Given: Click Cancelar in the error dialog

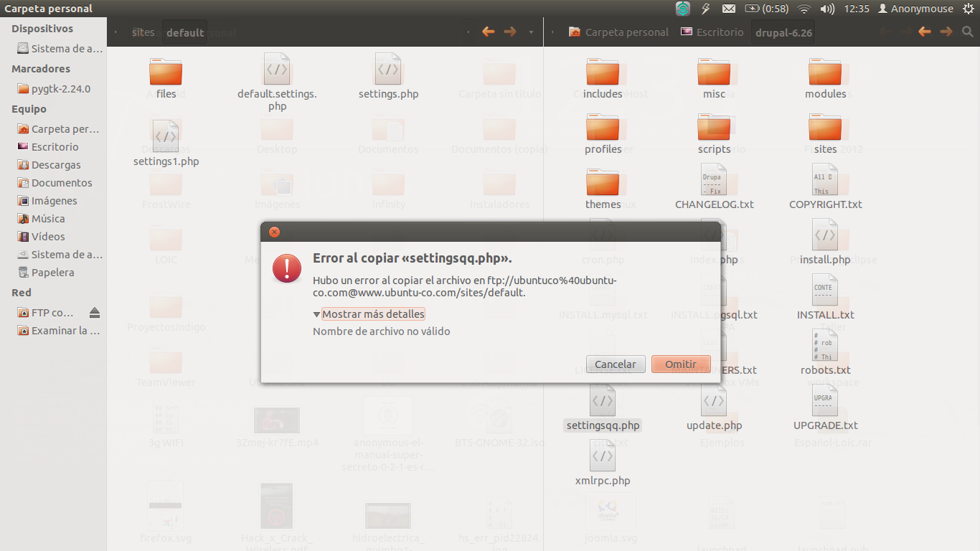Looking at the screenshot, I should point(616,364).
